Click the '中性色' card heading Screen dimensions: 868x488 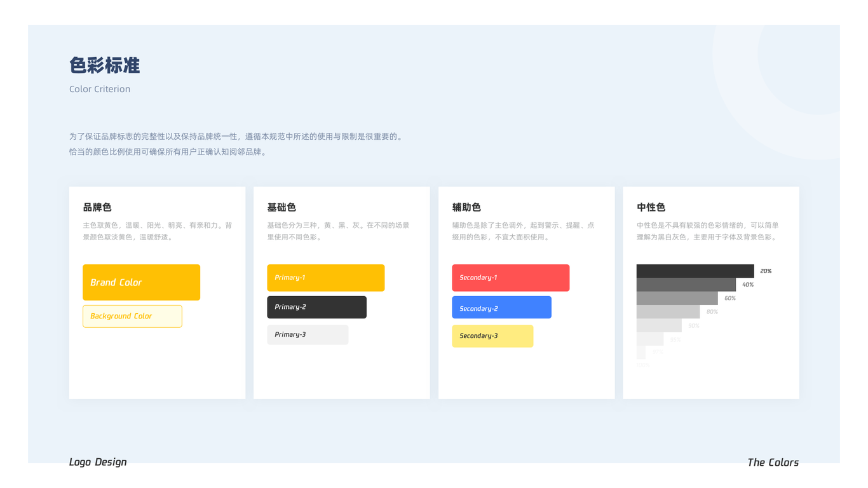(651, 207)
